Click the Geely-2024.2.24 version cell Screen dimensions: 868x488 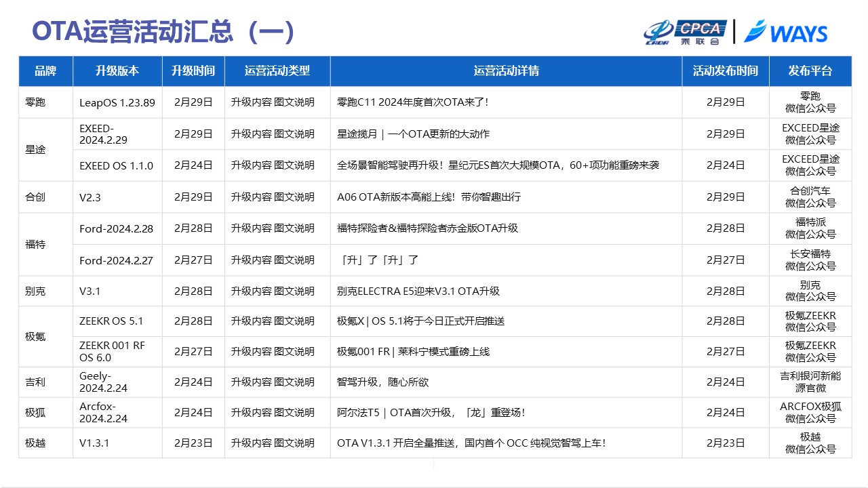click(117, 382)
